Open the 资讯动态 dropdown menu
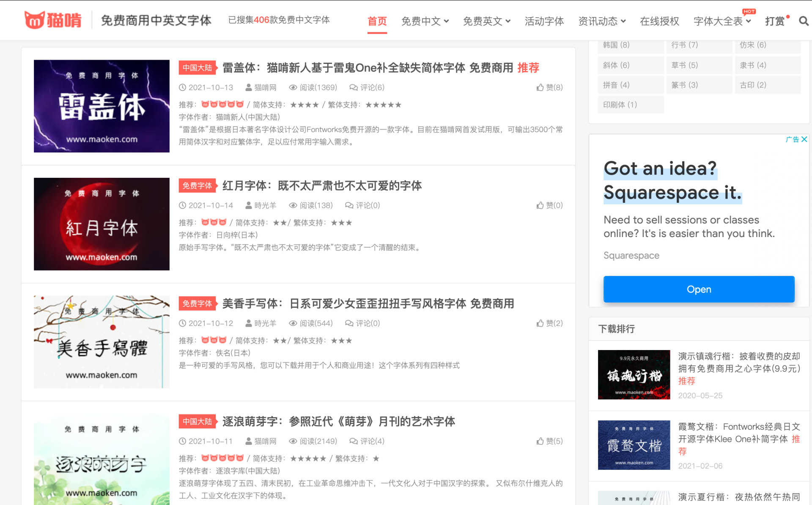The width and height of the screenshot is (812, 505). coord(602,21)
